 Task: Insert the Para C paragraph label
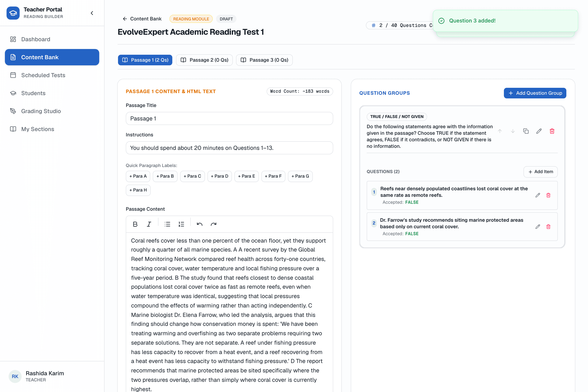(192, 176)
